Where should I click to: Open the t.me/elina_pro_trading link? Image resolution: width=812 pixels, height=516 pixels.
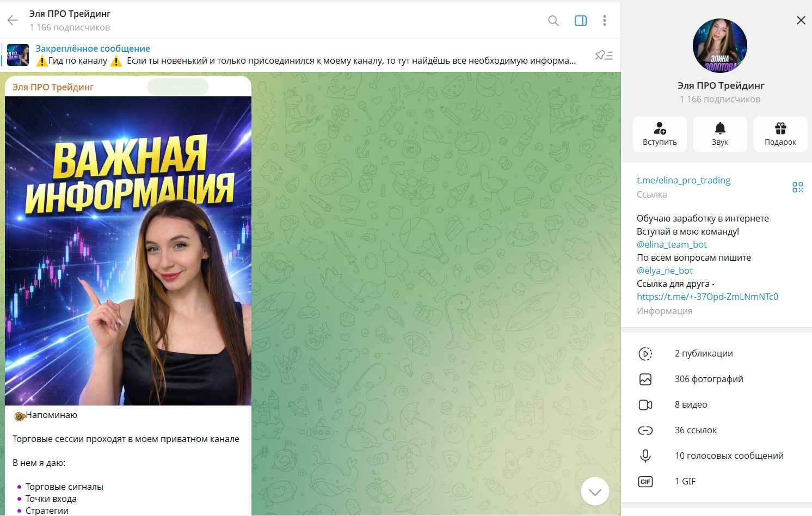click(684, 180)
